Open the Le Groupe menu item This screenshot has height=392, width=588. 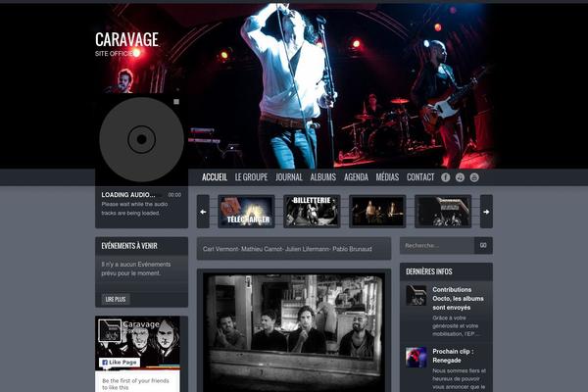[251, 177]
